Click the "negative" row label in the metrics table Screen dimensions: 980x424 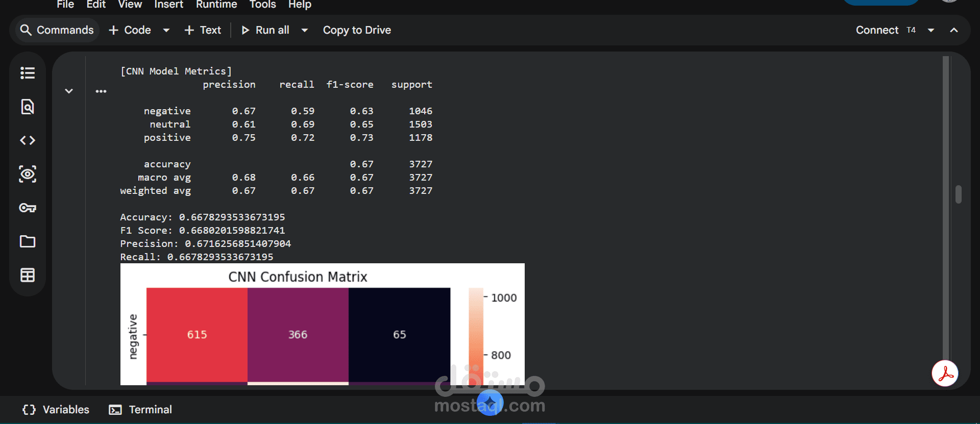[x=167, y=111]
